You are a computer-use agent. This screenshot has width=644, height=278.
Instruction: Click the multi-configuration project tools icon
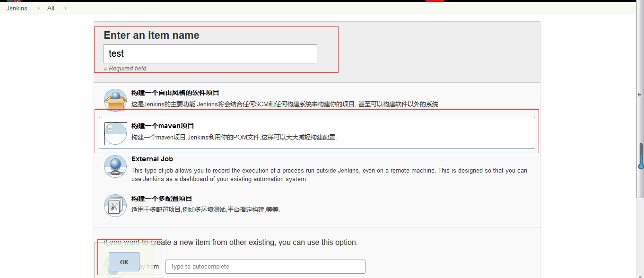115,206
